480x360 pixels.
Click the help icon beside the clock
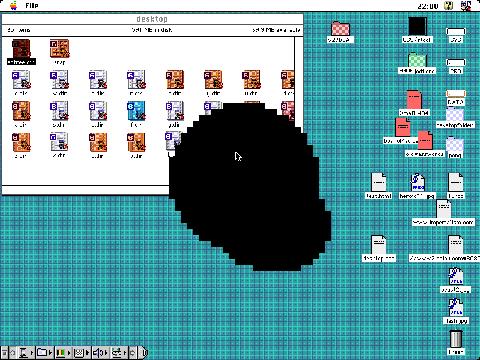coord(449,5)
